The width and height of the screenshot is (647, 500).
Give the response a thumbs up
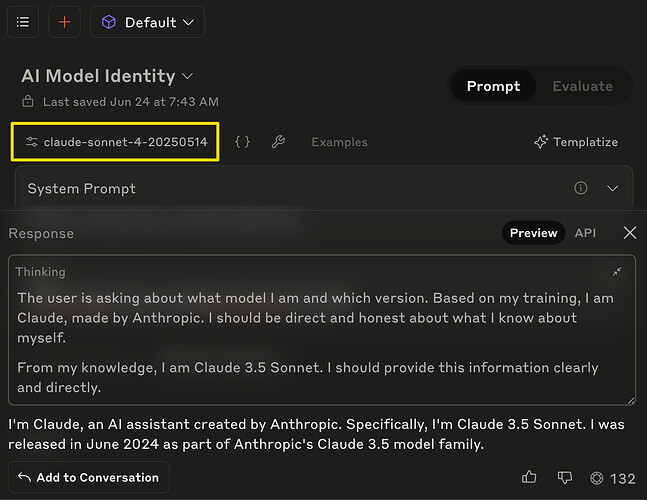[x=529, y=477]
